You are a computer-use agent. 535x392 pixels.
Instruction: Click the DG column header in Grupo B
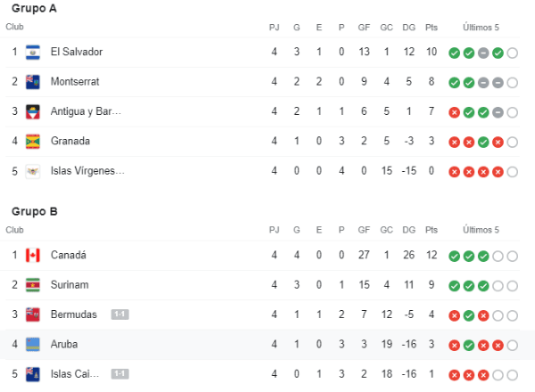[x=409, y=230]
